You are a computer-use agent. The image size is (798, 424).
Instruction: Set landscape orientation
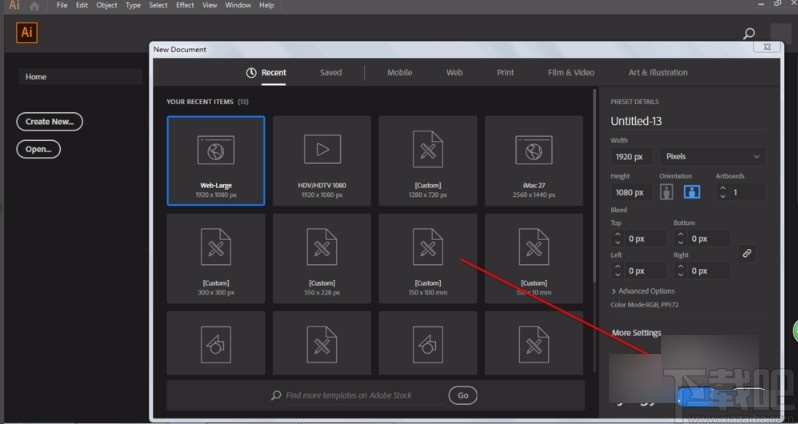(x=692, y=192)
